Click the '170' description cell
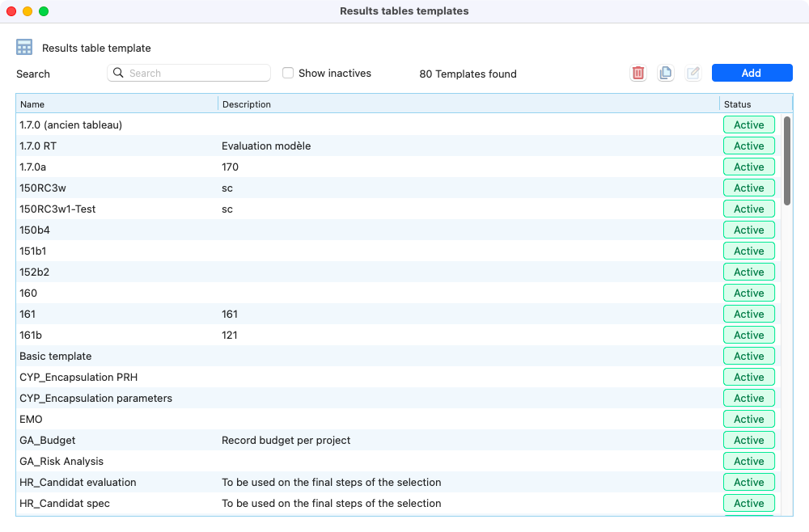The height and width of the screenshot is (532, 809). [x=230, y=167]
